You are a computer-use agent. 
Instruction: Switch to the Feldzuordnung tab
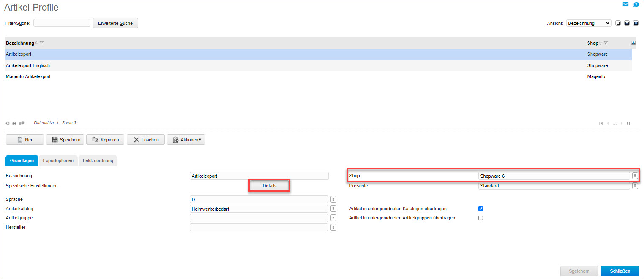pos(98,160)
